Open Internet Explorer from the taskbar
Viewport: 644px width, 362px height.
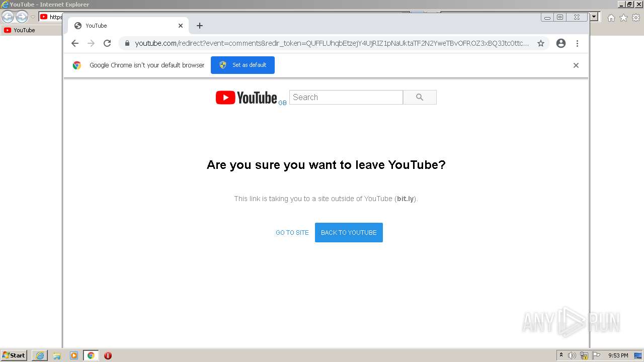[x=40, y=355]
